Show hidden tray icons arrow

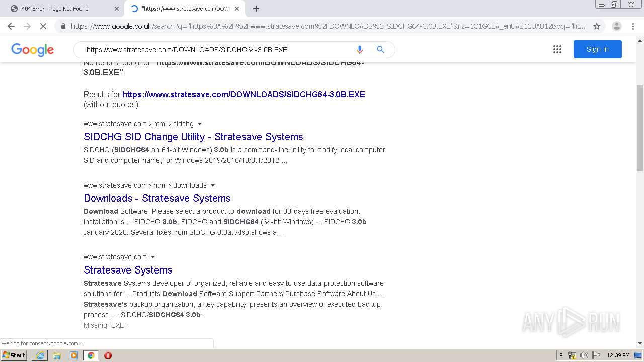coord(561,355)
